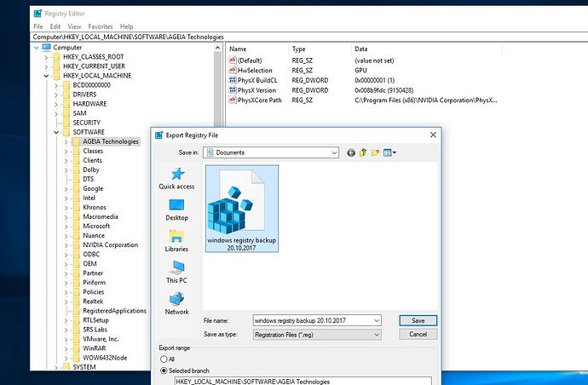Select the (Default) registry value
This screenshot has width=588, height=385.
pos(250,60)
